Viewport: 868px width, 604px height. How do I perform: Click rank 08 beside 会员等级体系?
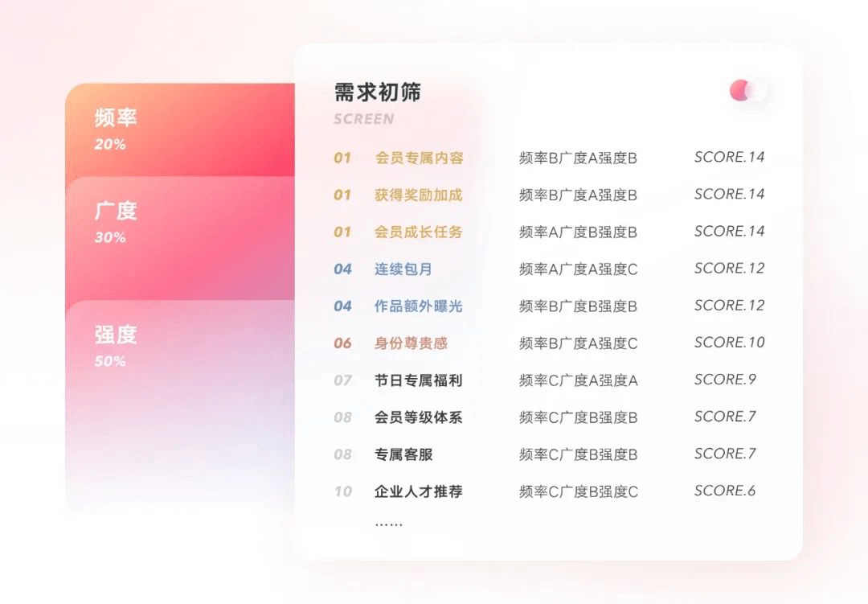coord(342,417)
